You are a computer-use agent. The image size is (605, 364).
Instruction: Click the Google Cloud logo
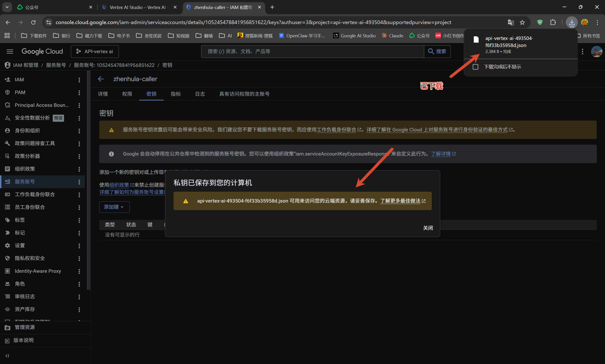click(x=42, y=52)
